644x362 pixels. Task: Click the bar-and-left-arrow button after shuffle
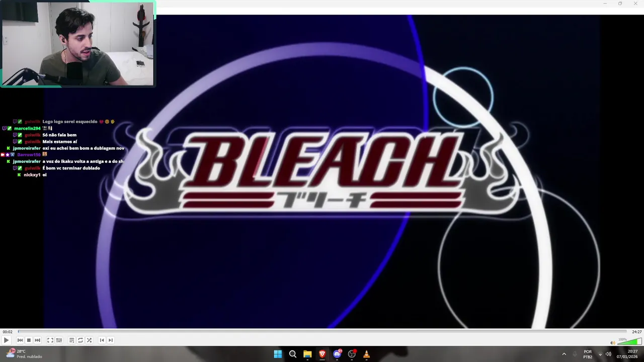[x=102, y=340]
